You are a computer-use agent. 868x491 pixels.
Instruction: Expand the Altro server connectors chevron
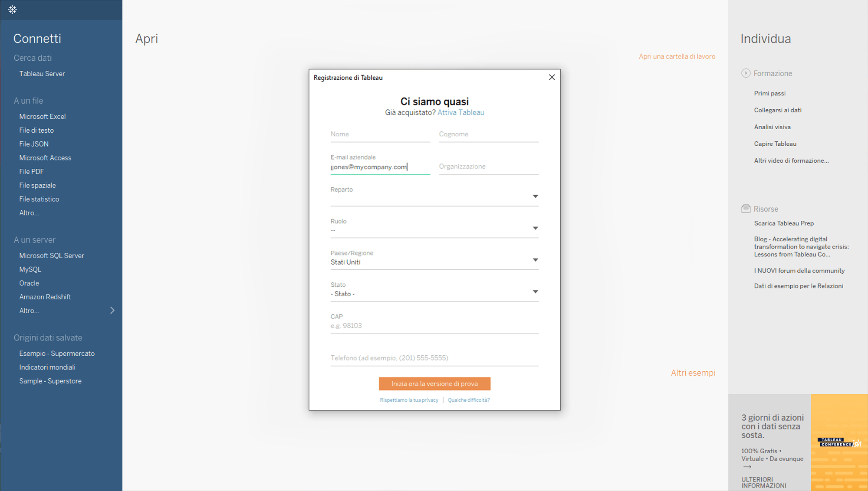click(x=112, y=311)
